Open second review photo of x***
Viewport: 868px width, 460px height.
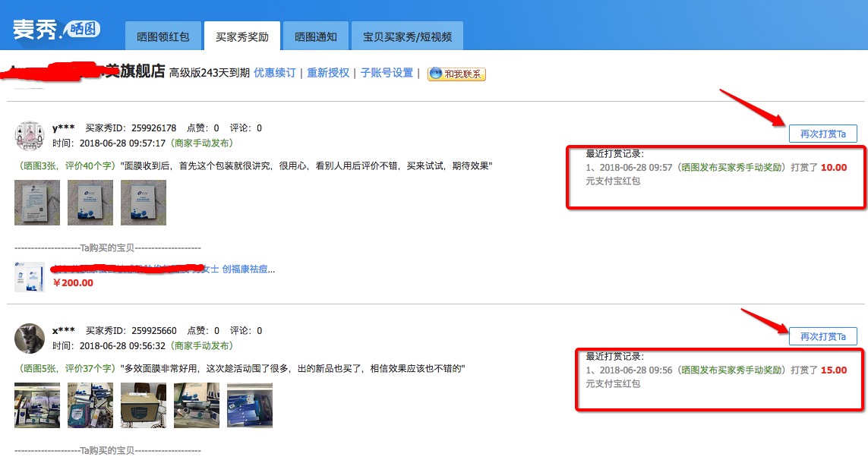(90, 405)
